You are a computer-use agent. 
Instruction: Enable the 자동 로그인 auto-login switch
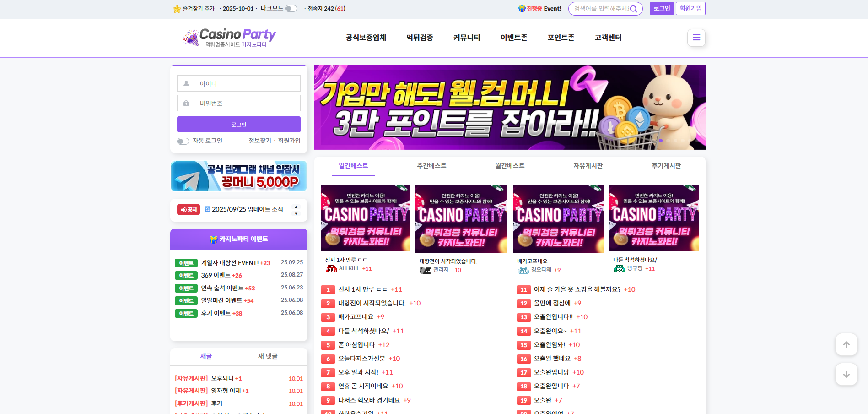pos(183,141)
